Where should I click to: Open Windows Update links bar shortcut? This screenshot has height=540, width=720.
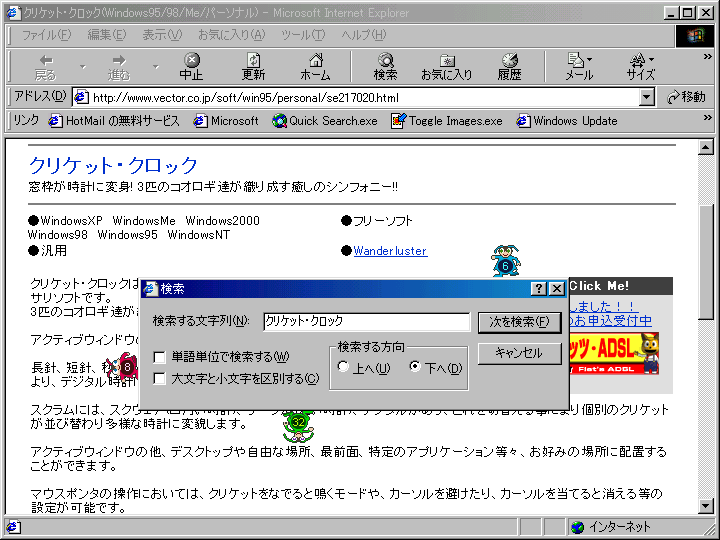coord(567,121)
